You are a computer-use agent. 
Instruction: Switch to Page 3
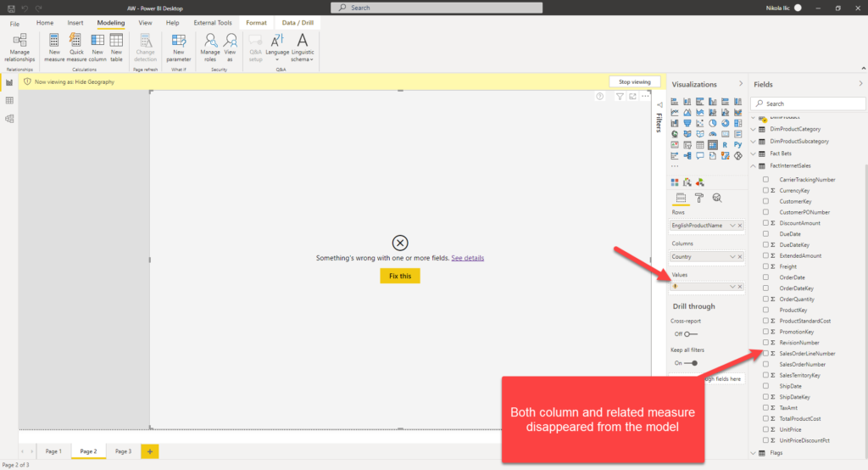(x=123, y=451)
